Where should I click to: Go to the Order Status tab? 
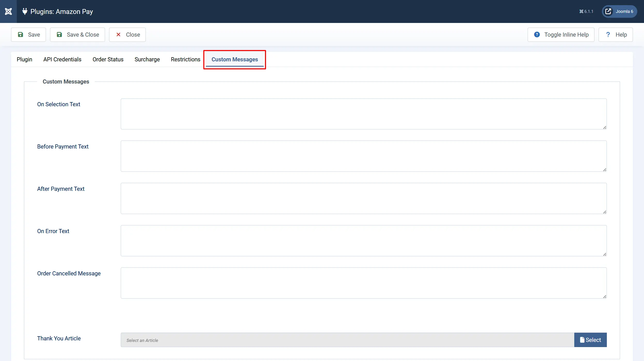point(108,59)
